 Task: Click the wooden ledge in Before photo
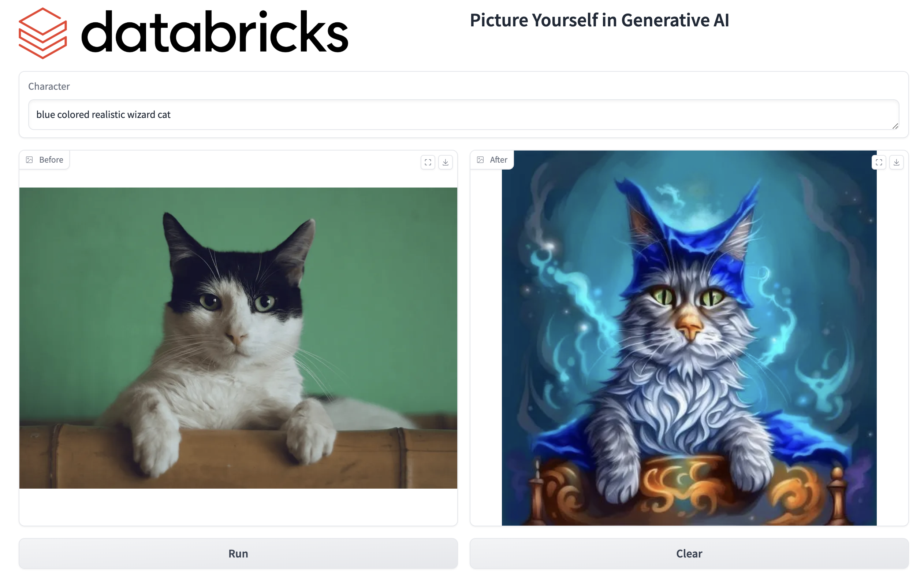click(x=238, y=455)
